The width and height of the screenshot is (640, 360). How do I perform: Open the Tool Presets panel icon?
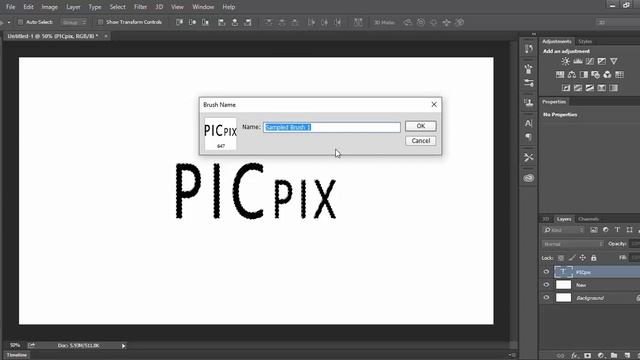(x=529, y=158)
